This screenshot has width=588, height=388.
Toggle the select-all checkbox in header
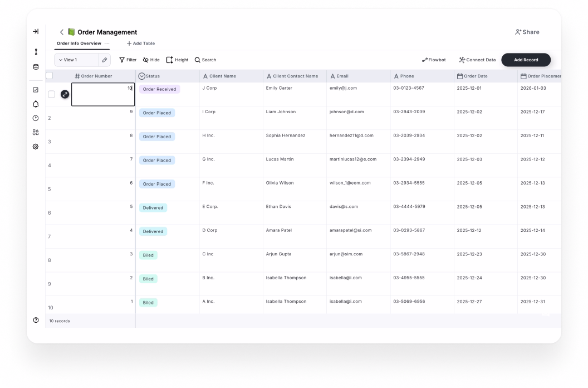tap(50, 76)
